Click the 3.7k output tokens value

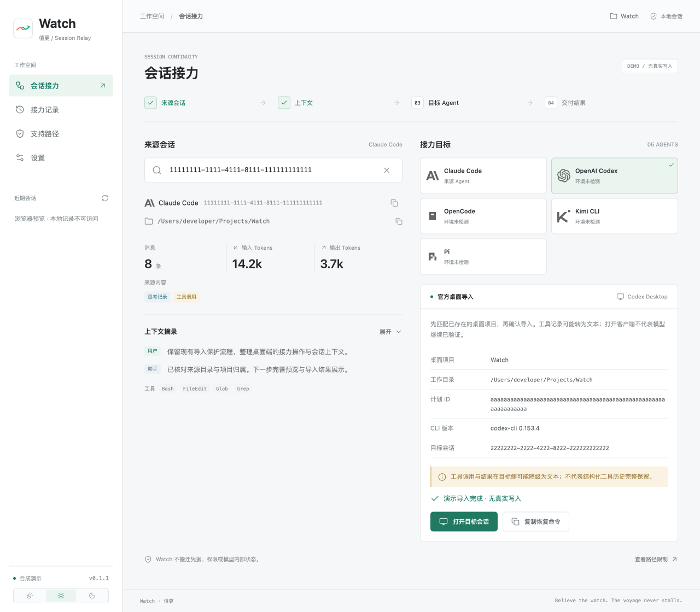(332, 264)
